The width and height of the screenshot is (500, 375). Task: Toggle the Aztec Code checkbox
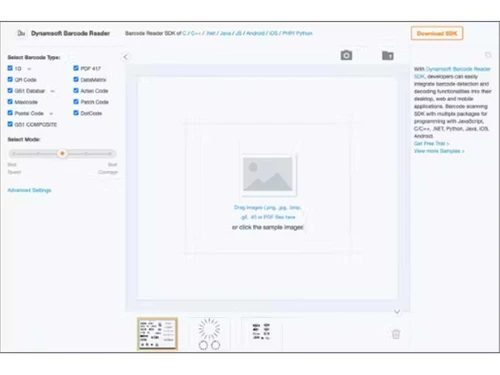point(76,90)
